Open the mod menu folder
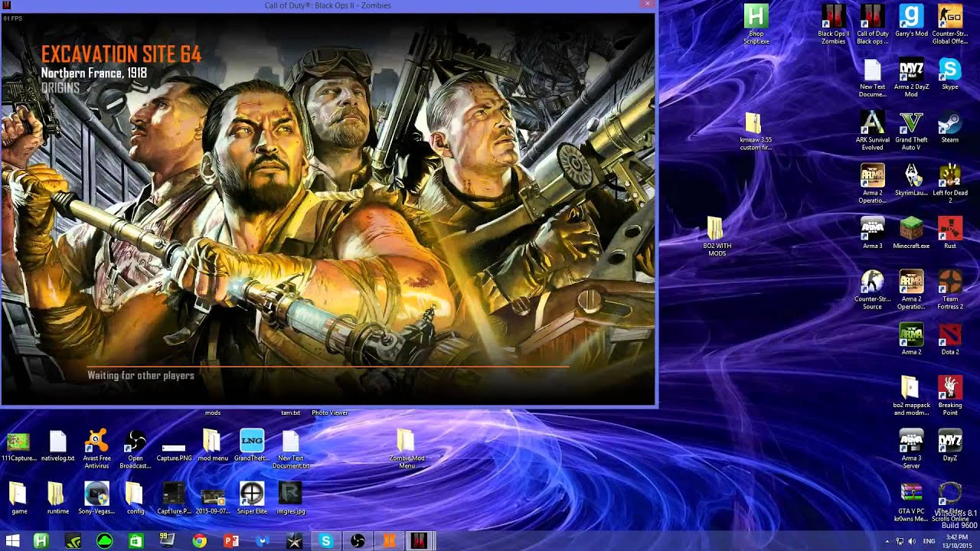Screen dimensions: 980x551 pos(213,445)
